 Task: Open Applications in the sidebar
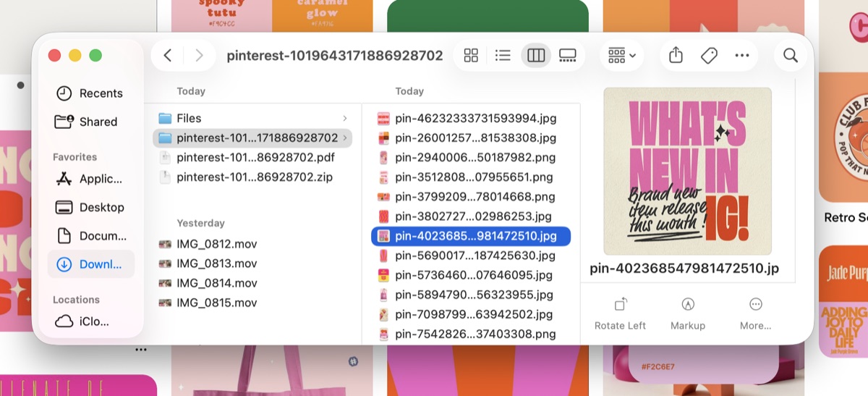click(91, 179)
